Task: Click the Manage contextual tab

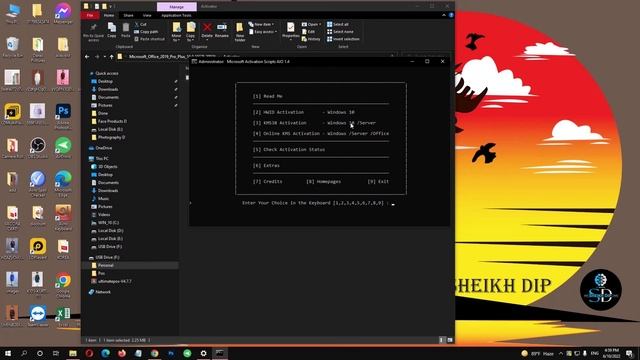Action: pyautogui.click(x=176, y=7)
